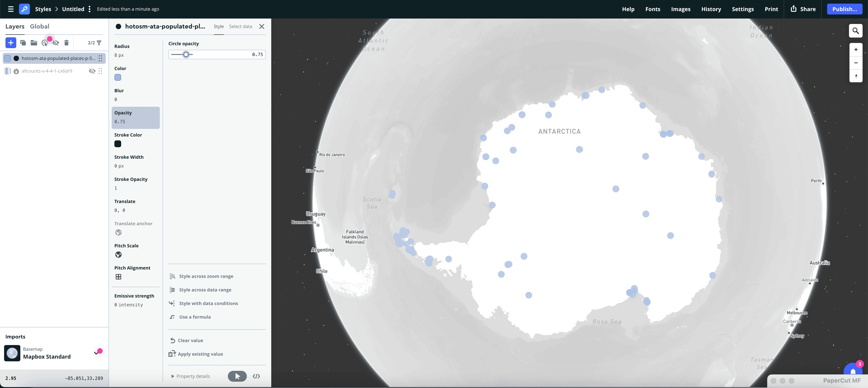
Task: Switch to the Global tab
Action: tap(39, 26)
